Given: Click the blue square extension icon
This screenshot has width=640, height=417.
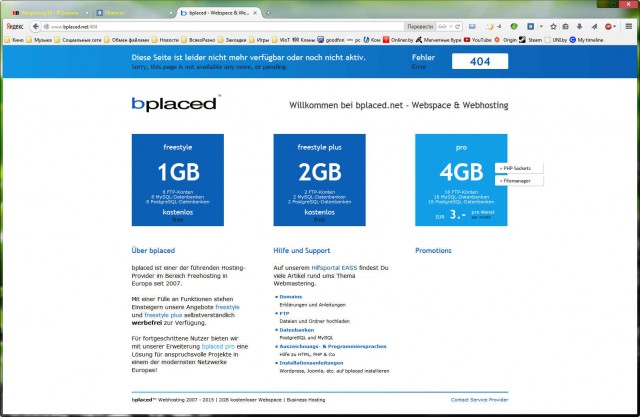Looking at the screenshot, I should coord(530,27).
